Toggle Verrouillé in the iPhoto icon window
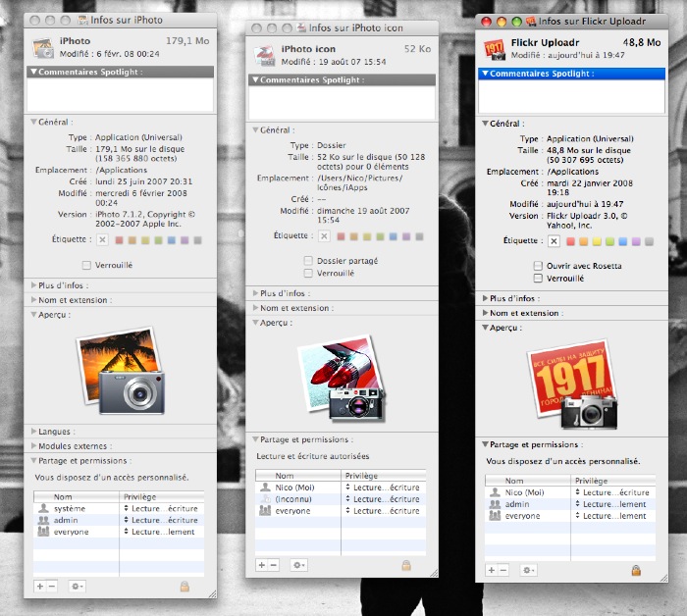This screenshot has height=616, width=687. pos(308,274)
